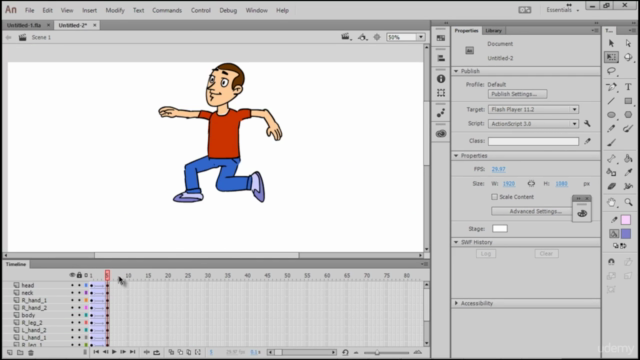Open the stage zoom dropdown
Image resolution: width=640 pixels, height=360 pixels.
421,37
